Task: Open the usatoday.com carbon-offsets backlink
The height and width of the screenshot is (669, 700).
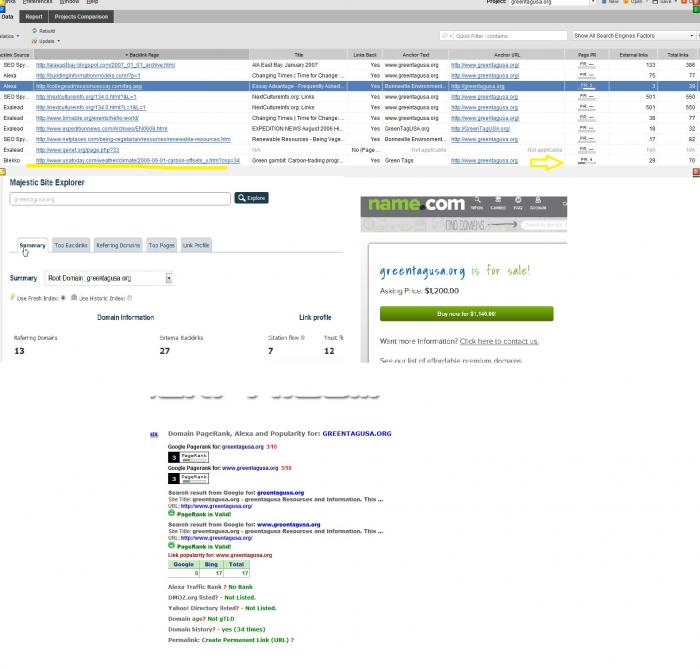Action: tap(138, 161)
